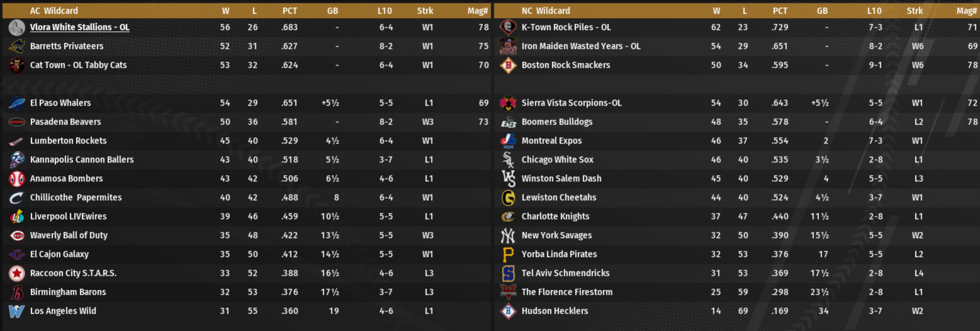Click the Montreal Expos team logo
The image size is (980, 331).
tap(508, 141)
